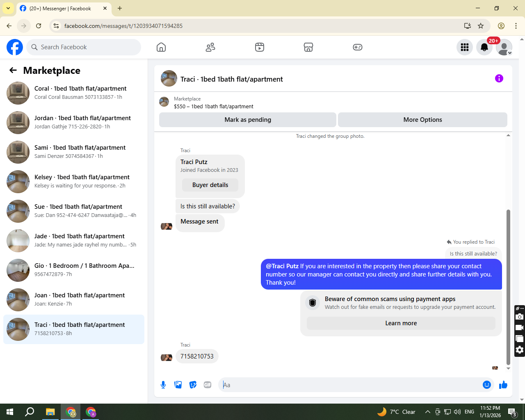Click chat scrollbar up arrow
Viewport: 525px width, 420px height.
(508, 135)
